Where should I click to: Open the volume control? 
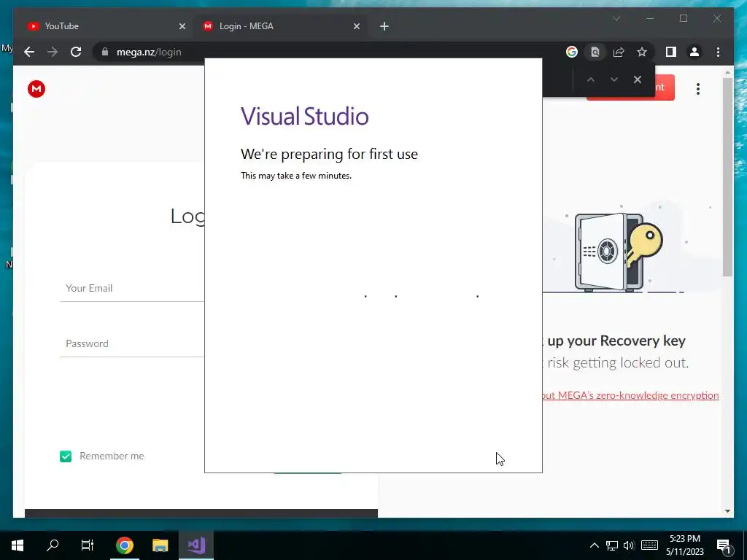tap(629, 545)
